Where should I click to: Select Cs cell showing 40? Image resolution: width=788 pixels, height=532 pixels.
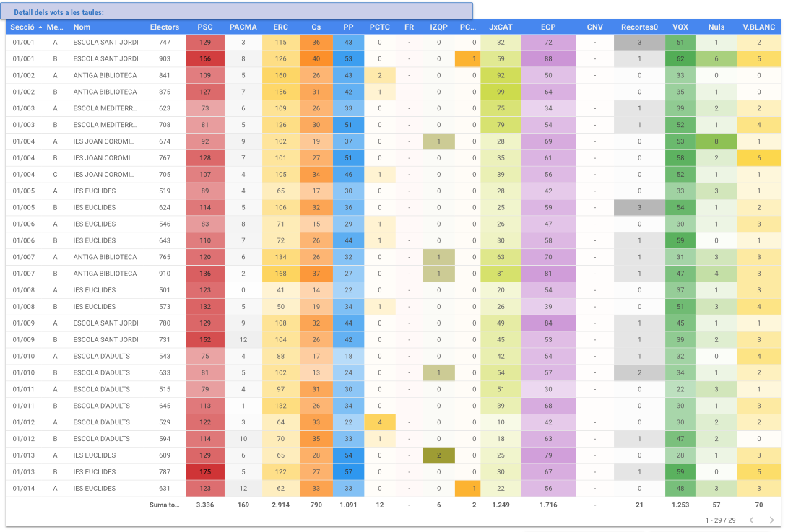(316, 58)
